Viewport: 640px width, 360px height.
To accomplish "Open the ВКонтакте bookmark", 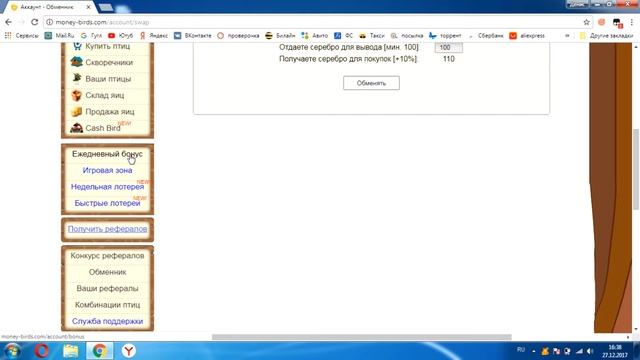I will click(x=193, y=36).
